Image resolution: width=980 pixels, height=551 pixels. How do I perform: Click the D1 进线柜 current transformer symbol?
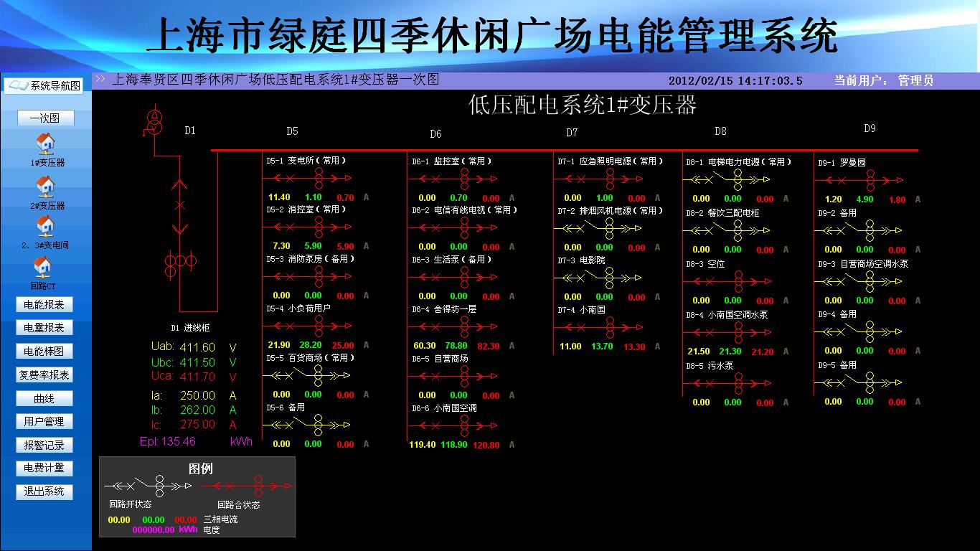click(x=179, y=261)
